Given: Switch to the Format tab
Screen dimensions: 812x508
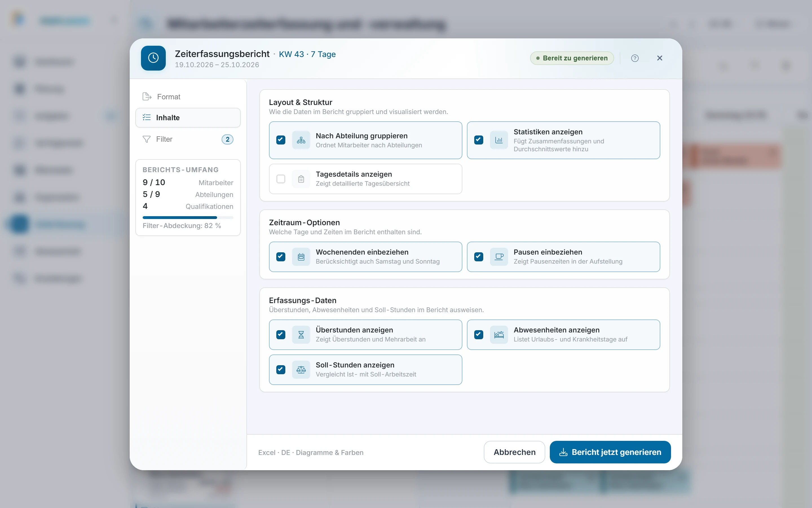Looking at the screenshot, I should pos(188,97).
